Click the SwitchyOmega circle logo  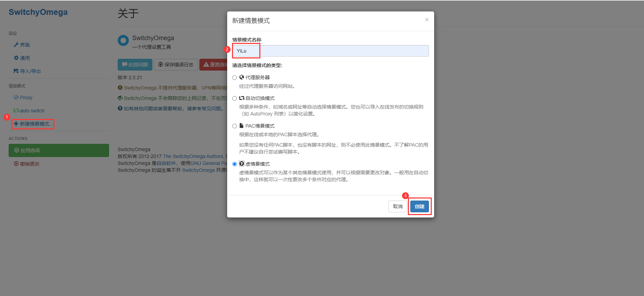123,40
